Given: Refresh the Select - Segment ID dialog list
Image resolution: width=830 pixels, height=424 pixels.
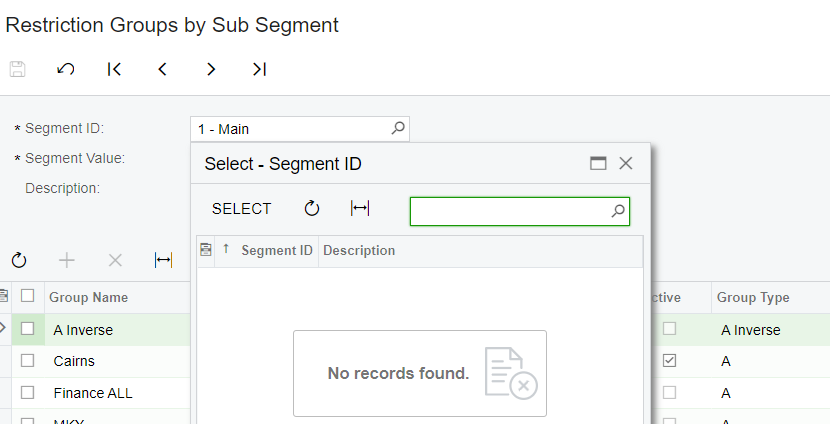Looking at the screenshot, I should pos(312,208).
